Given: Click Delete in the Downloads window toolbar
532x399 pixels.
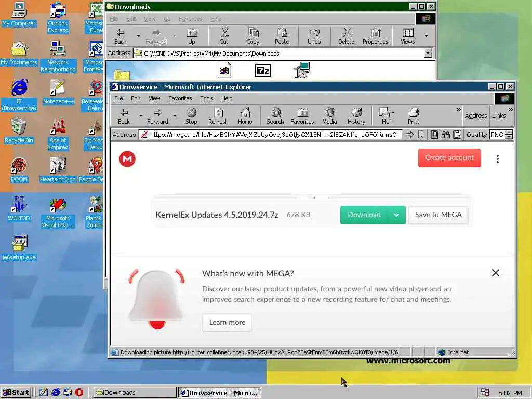Looking at the screenshot, I should [x=346, y=36].
